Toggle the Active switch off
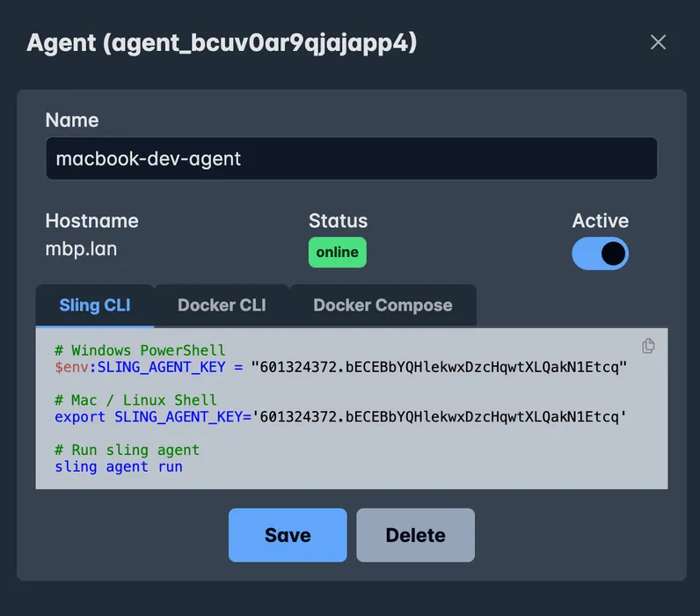The image size is (700, 616). 600,253
